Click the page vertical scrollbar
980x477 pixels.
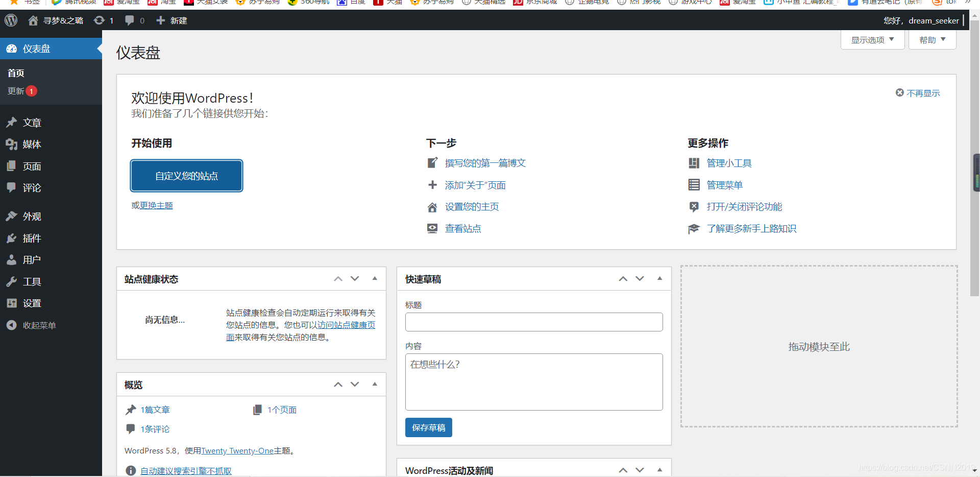[x=975, y=158]
